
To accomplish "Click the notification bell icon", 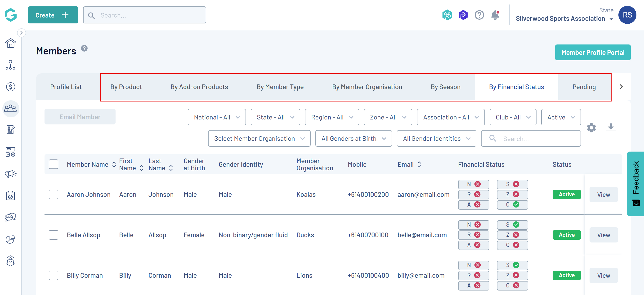I will coord(495,15).
